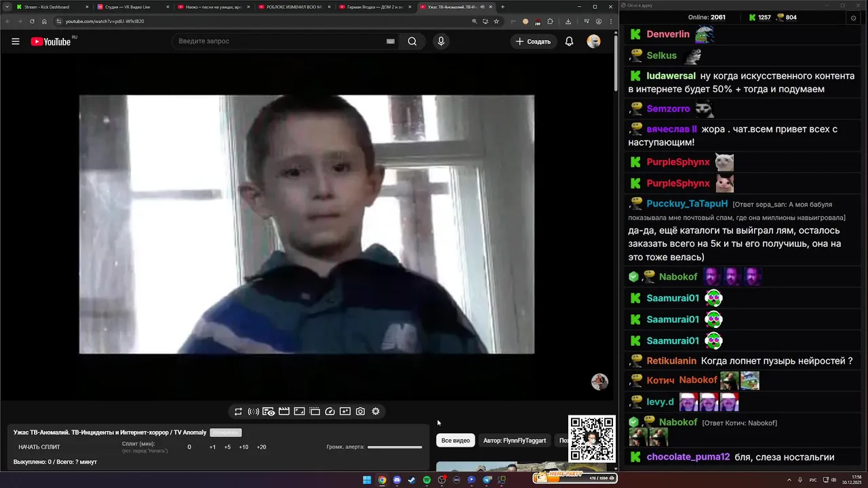Open the YouTube account avatar menu
Screen dimensions: 868x488
pyautogui.click(x=594, y=41)
